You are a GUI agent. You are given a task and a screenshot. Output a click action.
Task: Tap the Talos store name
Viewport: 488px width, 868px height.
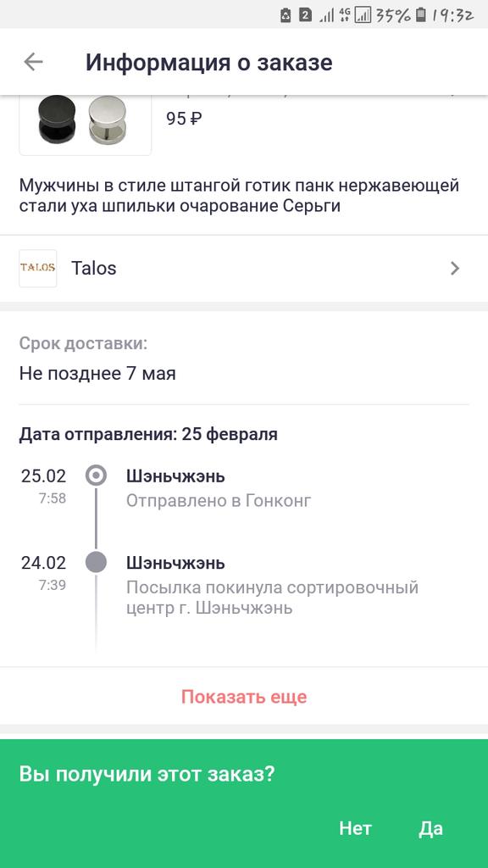pos(94,269)
